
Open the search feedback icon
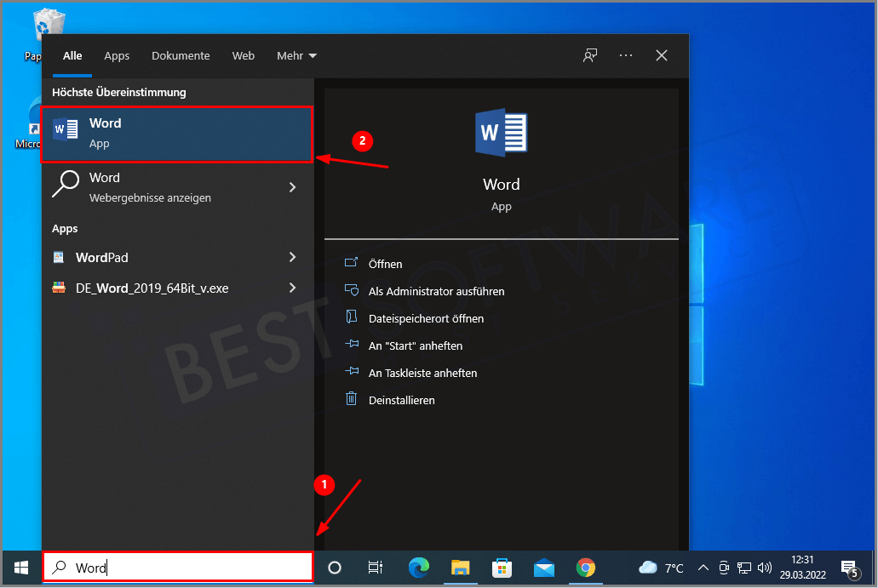click(x=589, y=55)
